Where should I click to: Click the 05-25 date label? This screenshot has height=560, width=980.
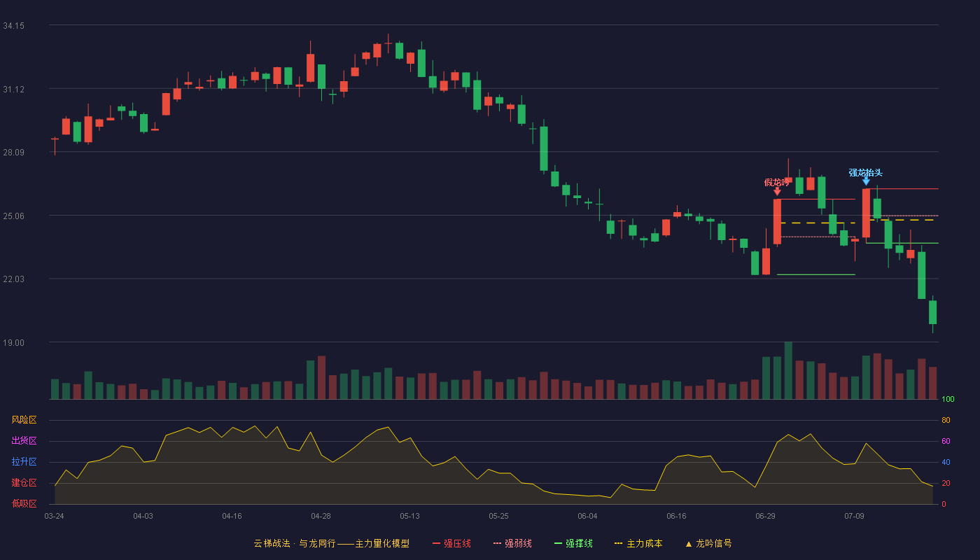click(498, 516)
